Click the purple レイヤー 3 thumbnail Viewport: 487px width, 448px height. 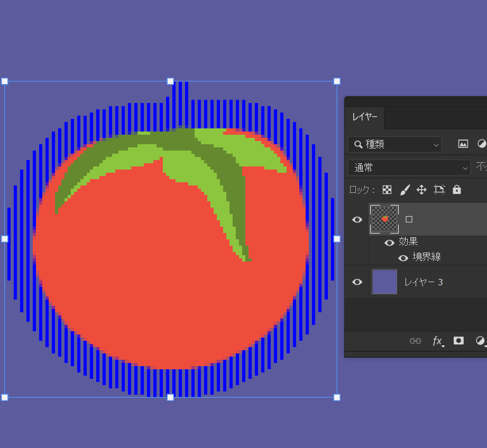(x=384, y=282)
